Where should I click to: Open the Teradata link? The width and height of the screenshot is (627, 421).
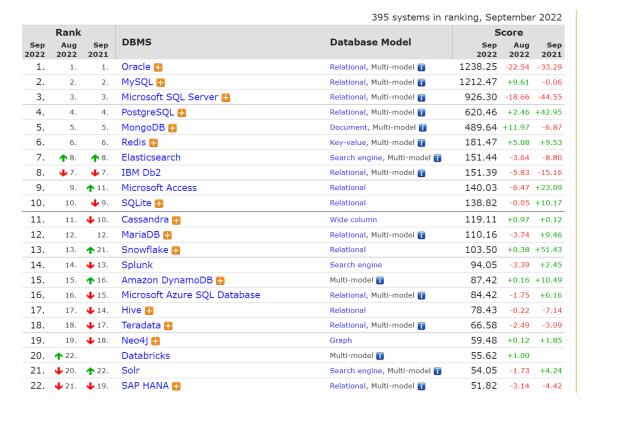141,325
